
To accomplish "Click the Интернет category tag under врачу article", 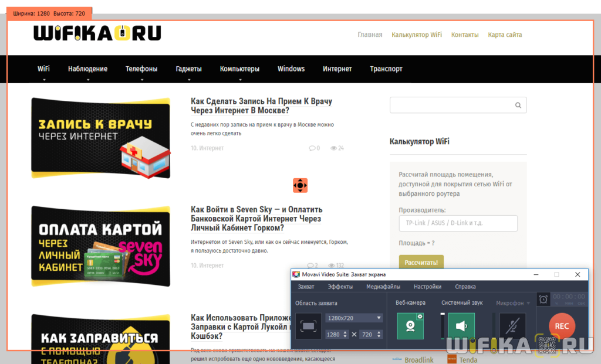I will pos(207,148).
